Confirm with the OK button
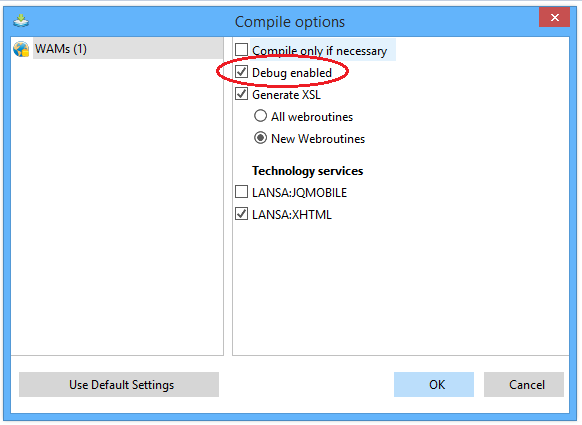Image resolution: width=582 pixels, height=425 pixels. (x=434, y=385)
